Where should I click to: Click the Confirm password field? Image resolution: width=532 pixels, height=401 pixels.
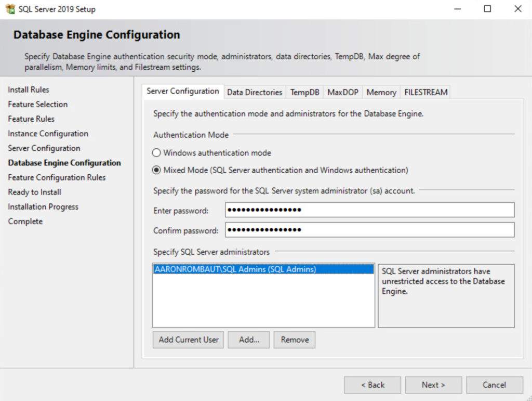[x=369, y=230]
